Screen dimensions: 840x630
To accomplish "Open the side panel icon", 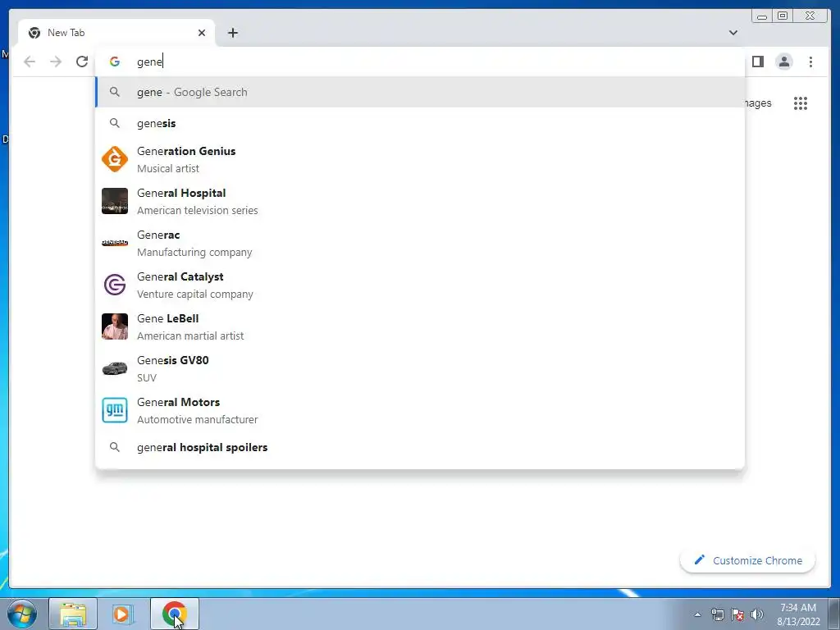I will [757, 62].
